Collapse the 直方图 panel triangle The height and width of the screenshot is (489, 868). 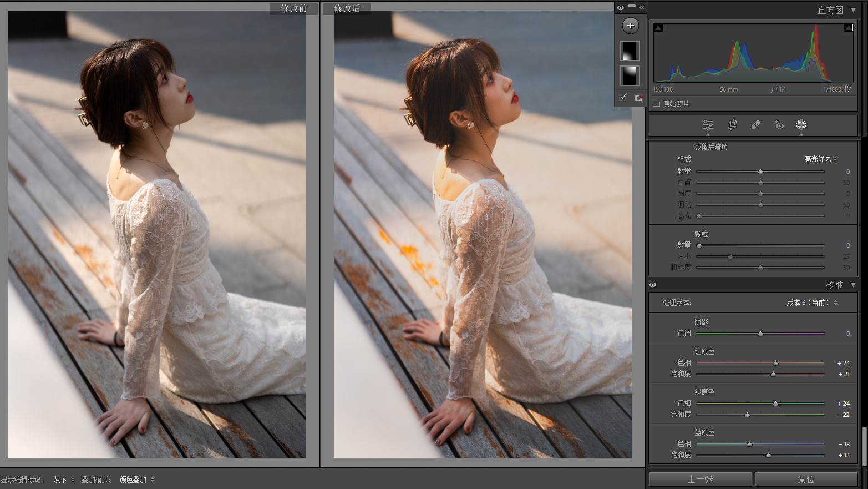[x=853, y=10]
